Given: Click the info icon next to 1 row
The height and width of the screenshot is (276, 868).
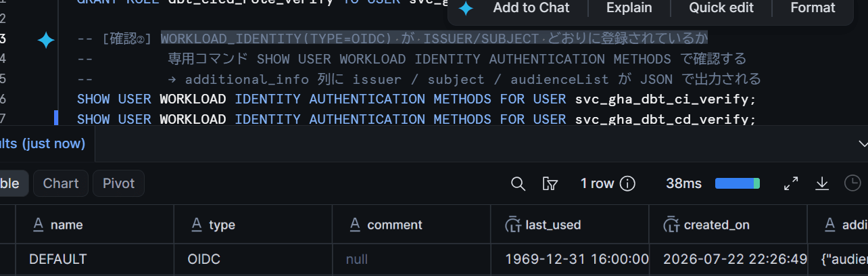Looking at the screenshot, I should click(x=628, y=183).
